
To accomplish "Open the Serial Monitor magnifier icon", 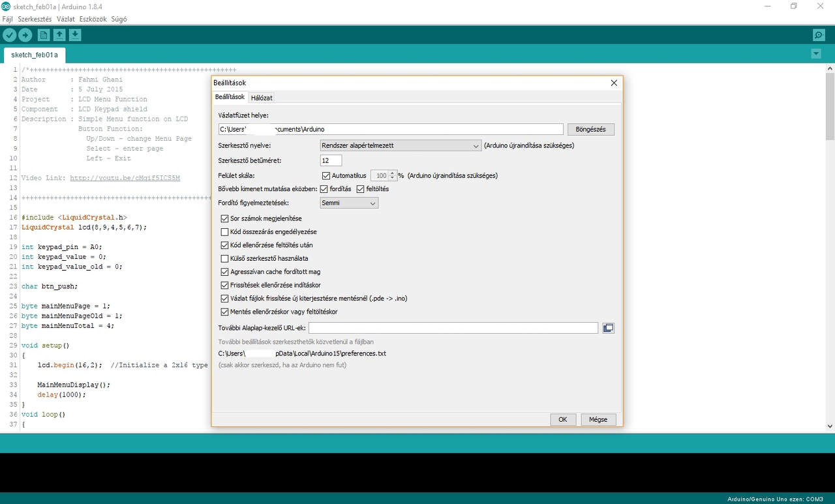I will click(x=819, y=35).
